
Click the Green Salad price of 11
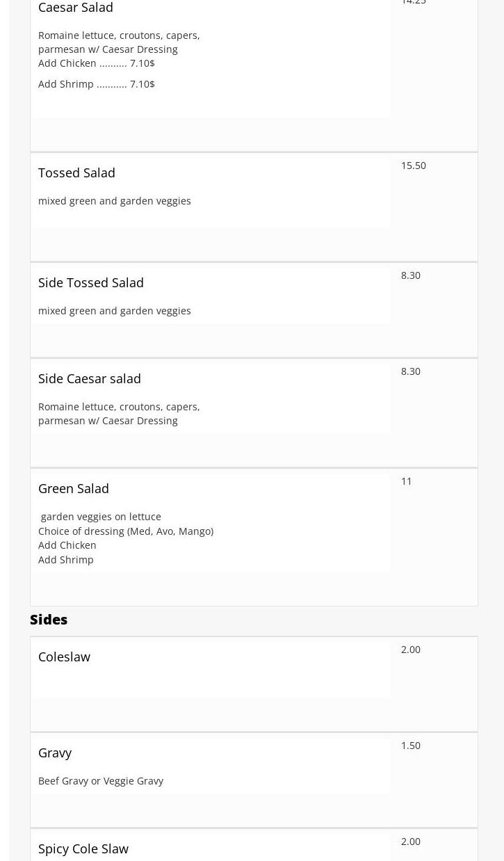tap(406, 481)
